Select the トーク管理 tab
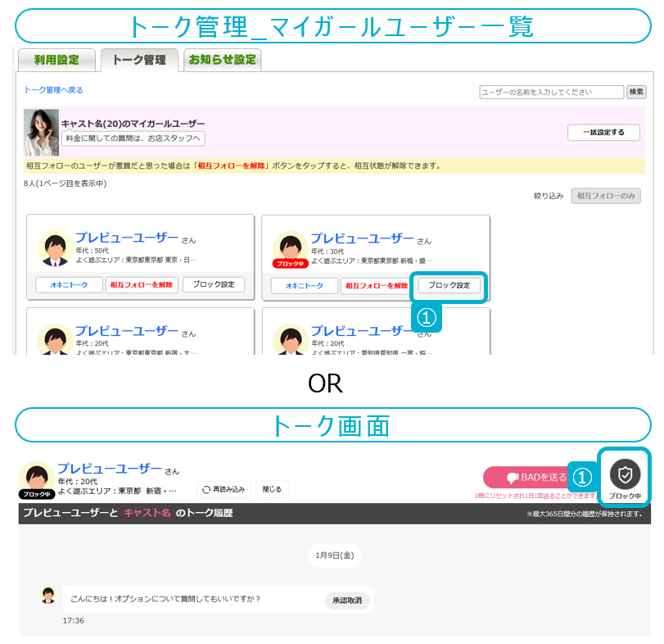This screenshot has width=664, height=644. pos(138,60)
